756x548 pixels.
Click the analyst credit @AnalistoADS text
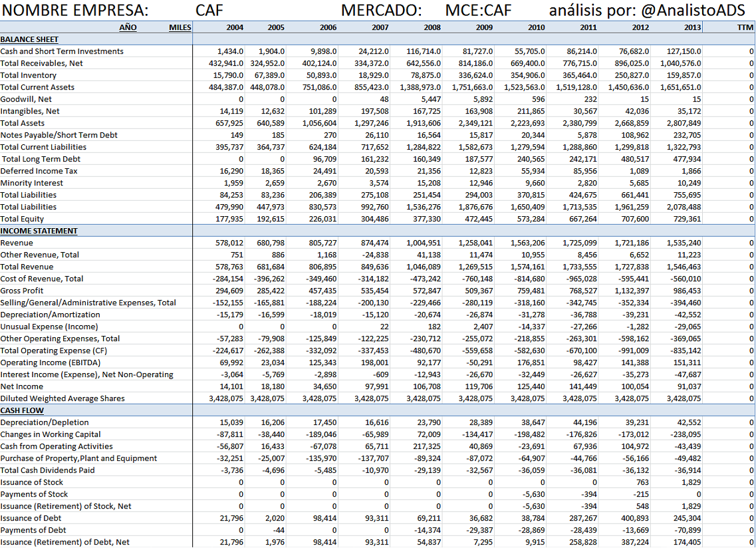point(693,10)
